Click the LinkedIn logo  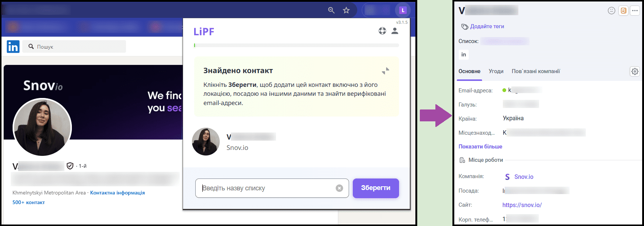click(13, 46)
